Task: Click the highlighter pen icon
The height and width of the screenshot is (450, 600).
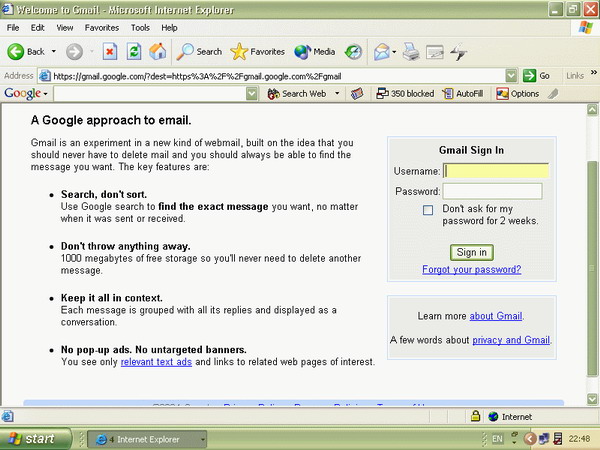Action: click(x=553, y=94)
